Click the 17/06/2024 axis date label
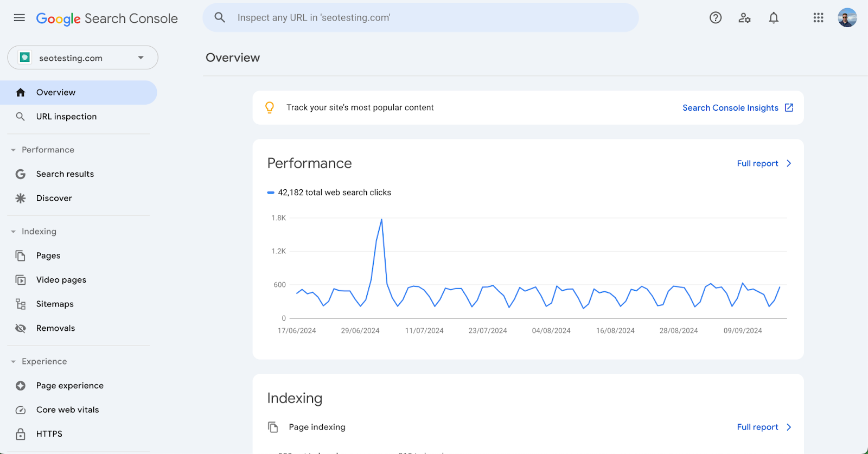This screenshot has width=868, height=454. pyautogui.click(x=297, y=331)
